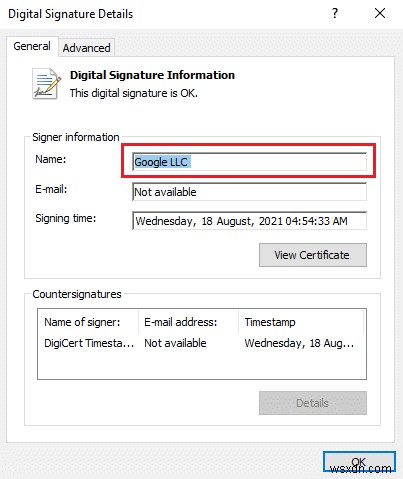
Task: Click the Wednesday, 18 Aug timestamp cell
Action: (299, 343)
